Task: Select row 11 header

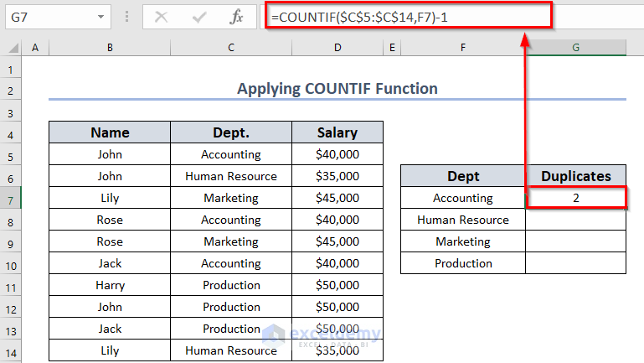Action: coord(11,285)
